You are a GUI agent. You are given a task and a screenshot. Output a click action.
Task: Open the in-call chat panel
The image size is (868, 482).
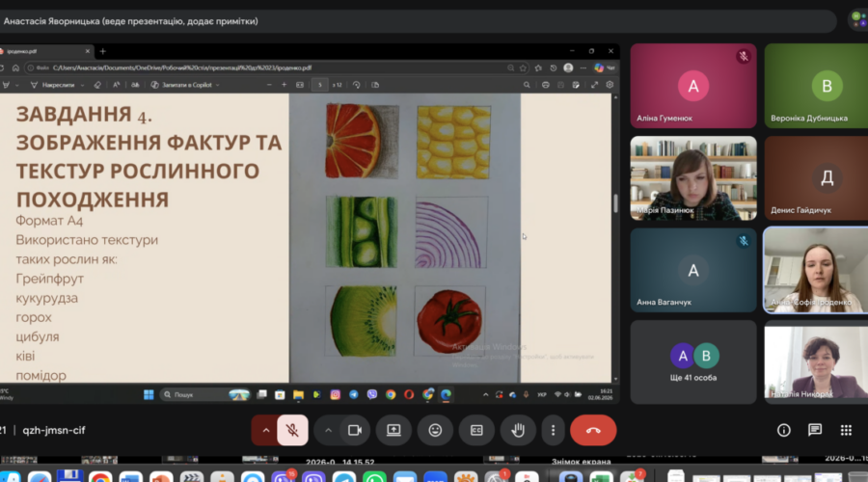[815, 430]
